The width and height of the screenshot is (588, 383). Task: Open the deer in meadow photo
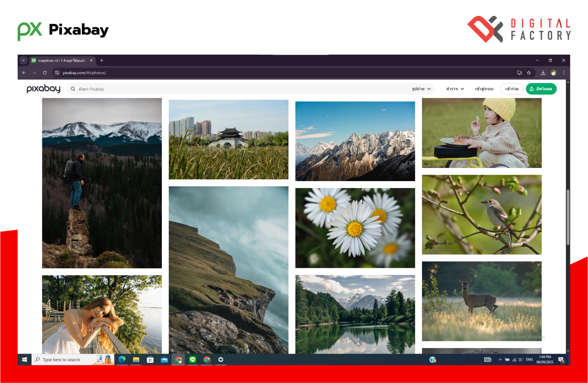point(482,301)
